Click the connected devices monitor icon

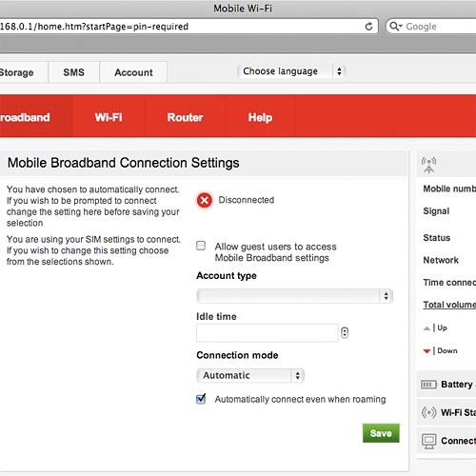pyautogui.click(x=429, y=441)
